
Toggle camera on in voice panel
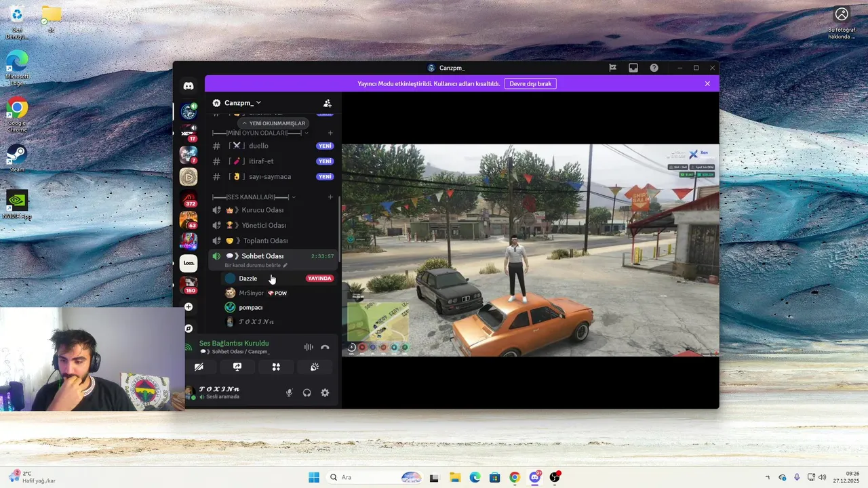coord(199,367)
